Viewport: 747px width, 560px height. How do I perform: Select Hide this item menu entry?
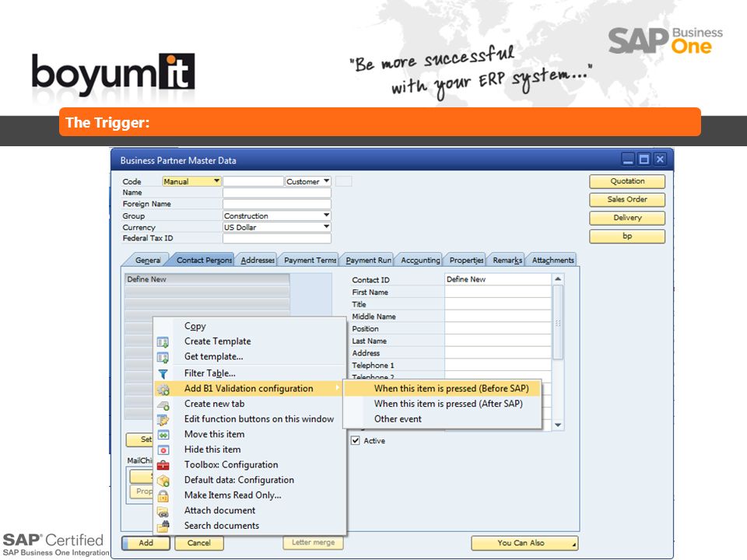[212, 450]
